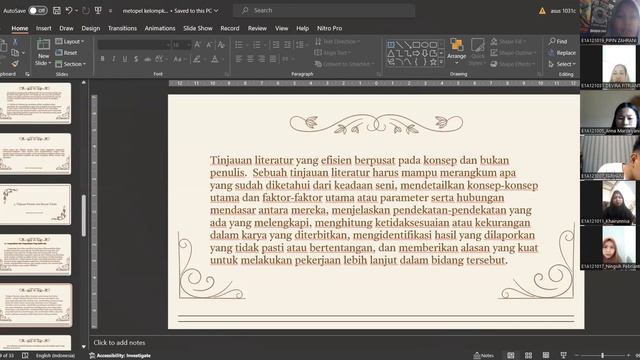The image size is (640, 360).
Task: Click the font size box
Action: (x=181, y=44)
